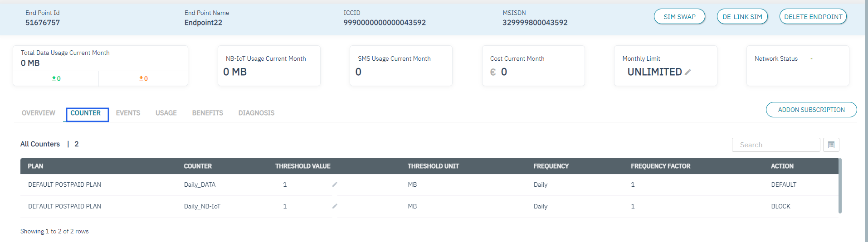
Task: Focus the counters Search field
Action: (775, 145)
